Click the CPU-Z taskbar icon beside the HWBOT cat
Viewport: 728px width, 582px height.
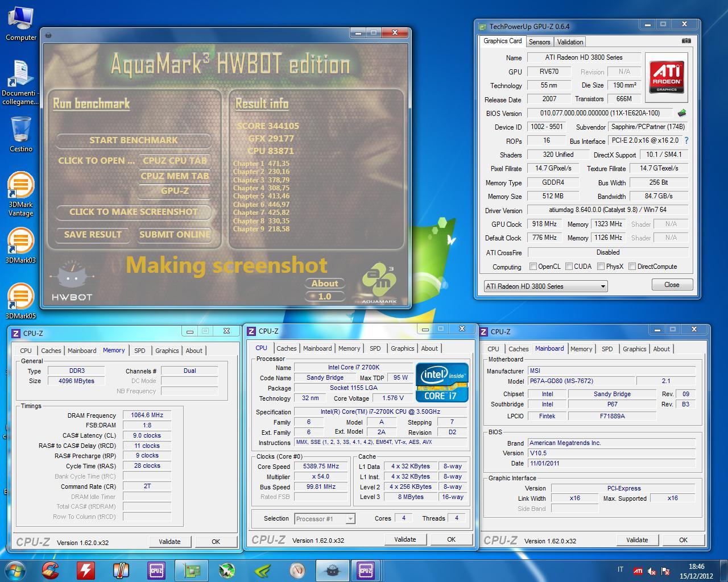[x=366, y=570]
